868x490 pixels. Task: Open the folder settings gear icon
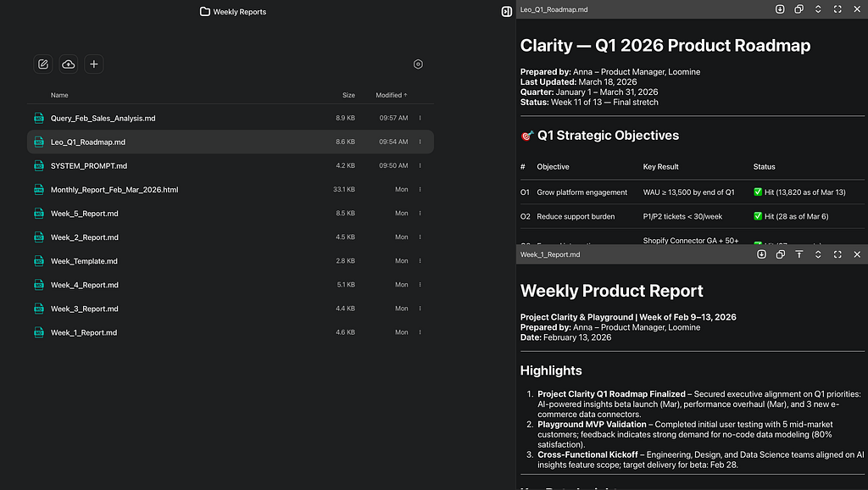[418, 64]
